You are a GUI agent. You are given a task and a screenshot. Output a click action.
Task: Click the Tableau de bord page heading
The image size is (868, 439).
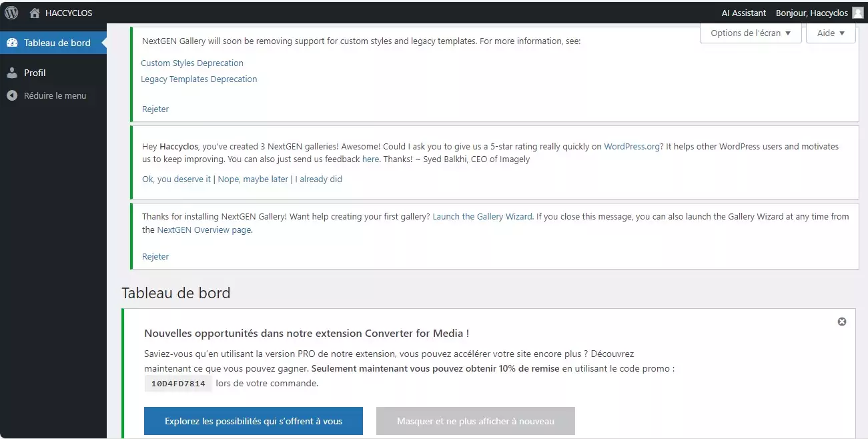click(176, 292)
